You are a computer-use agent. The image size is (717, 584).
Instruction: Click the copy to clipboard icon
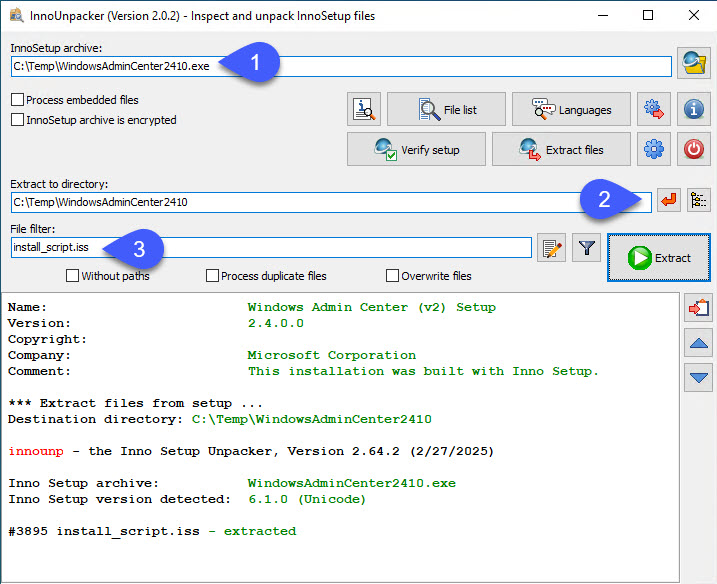click(698, 308)
